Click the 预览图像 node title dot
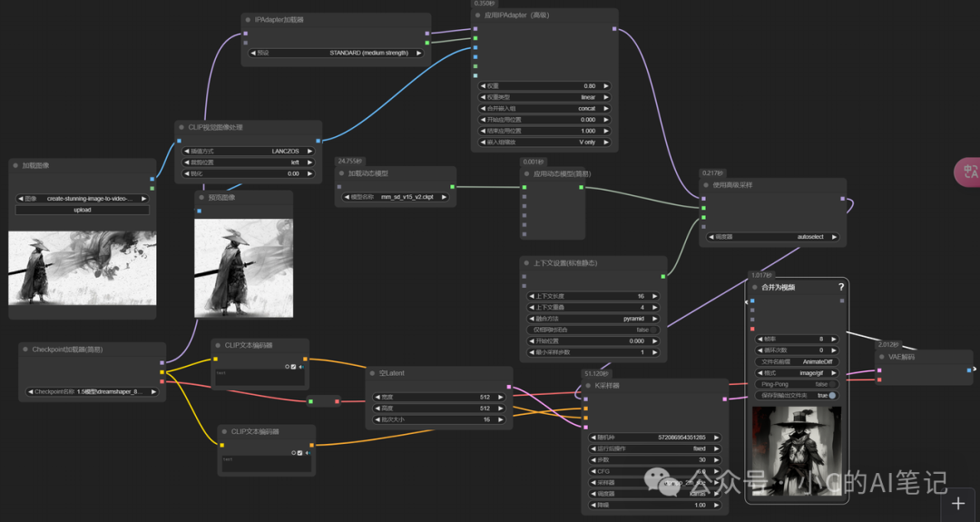Viewport: 980px width, 522px height. point(201,198)
